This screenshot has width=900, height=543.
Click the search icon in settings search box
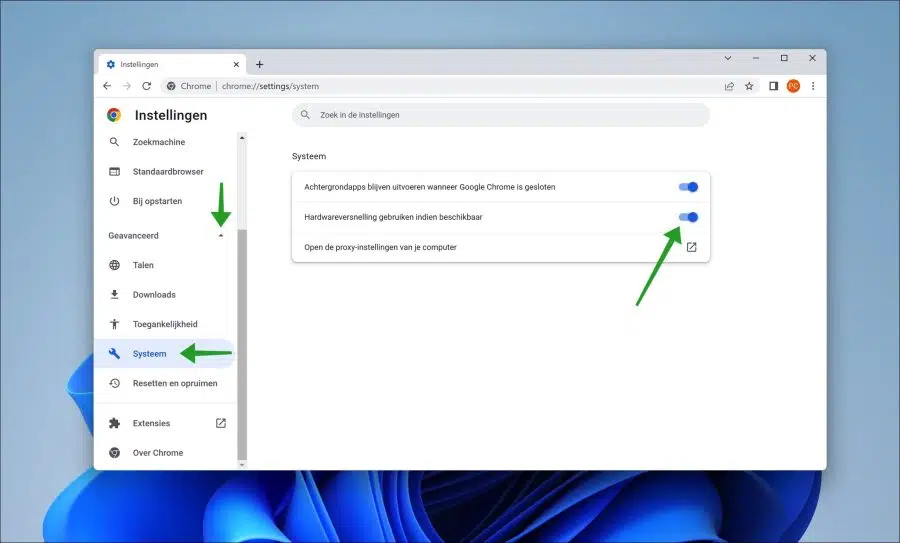305,115
